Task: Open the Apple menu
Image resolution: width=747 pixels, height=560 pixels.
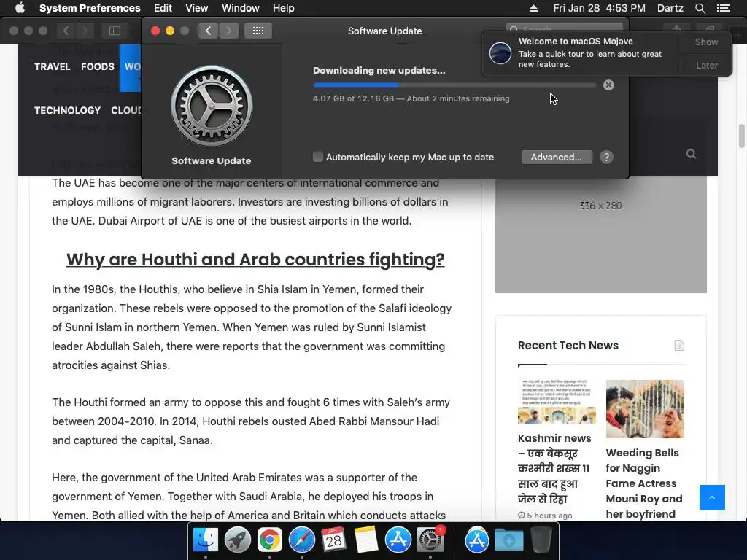Action: [20, 8]
